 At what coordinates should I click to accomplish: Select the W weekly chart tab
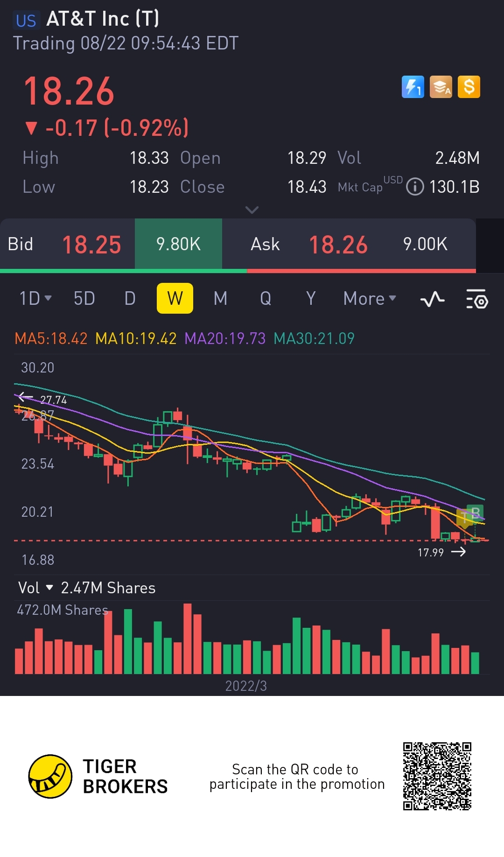click(175, 298)
